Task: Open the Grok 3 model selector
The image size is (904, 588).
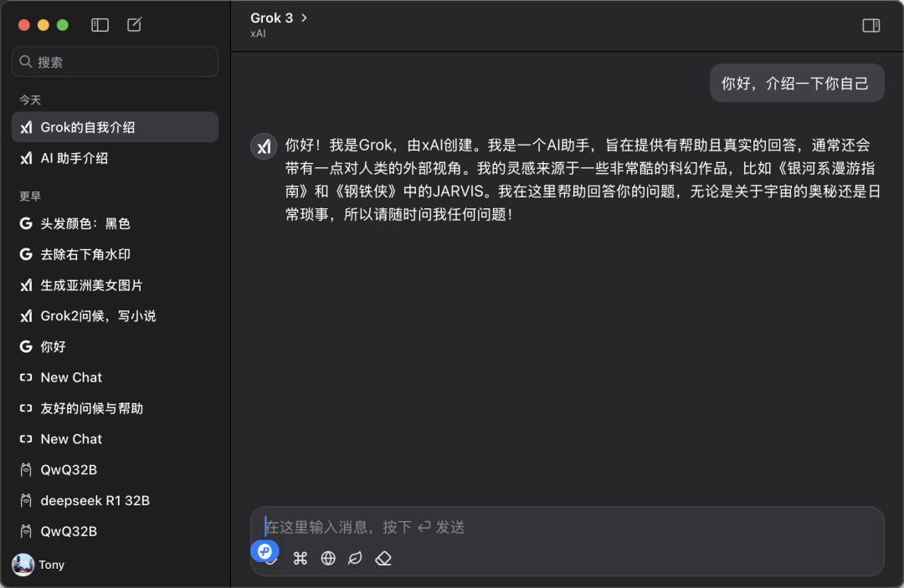Action: [x=279, y=18]
